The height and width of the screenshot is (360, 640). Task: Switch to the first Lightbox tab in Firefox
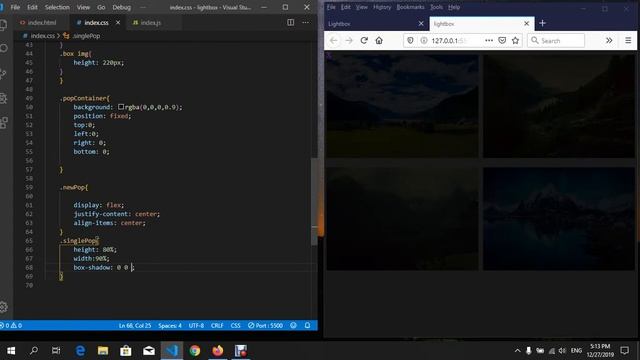[x=376, y=24]
